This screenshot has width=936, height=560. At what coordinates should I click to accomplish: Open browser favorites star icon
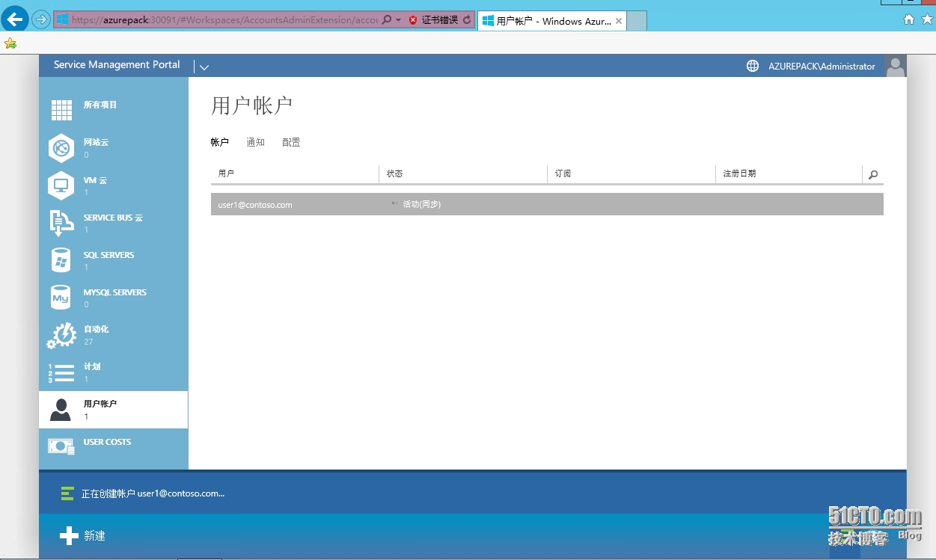927,19
